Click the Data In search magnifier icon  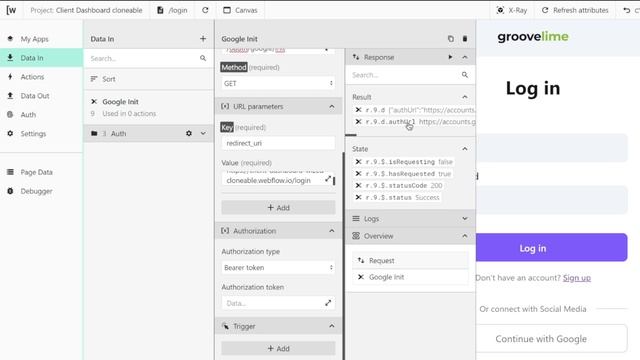click(203, 58)
